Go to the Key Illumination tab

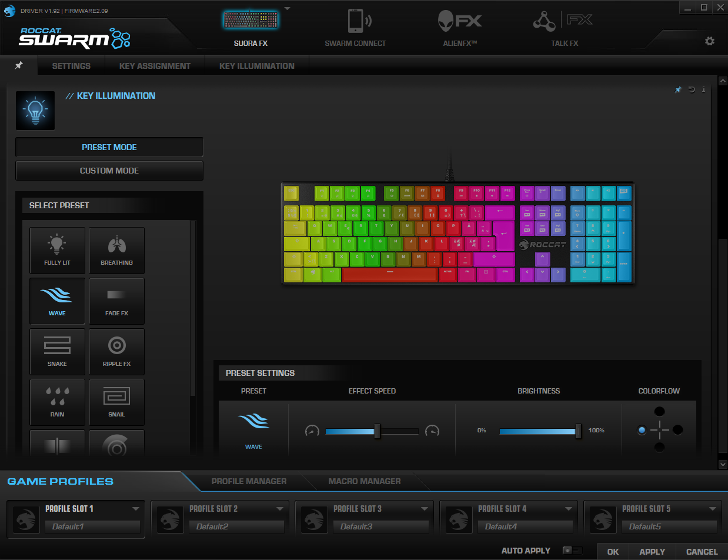(257, 66)
